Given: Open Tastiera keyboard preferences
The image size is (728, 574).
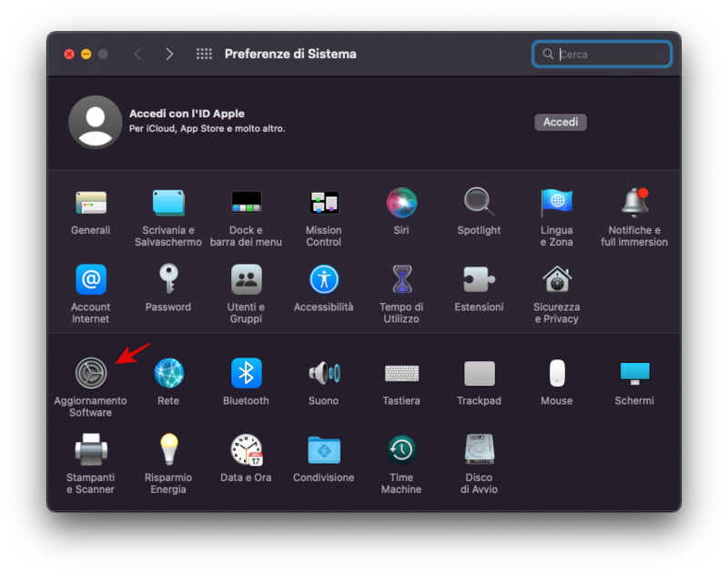Looking at the screenshot, I should (x=401, y=373).
